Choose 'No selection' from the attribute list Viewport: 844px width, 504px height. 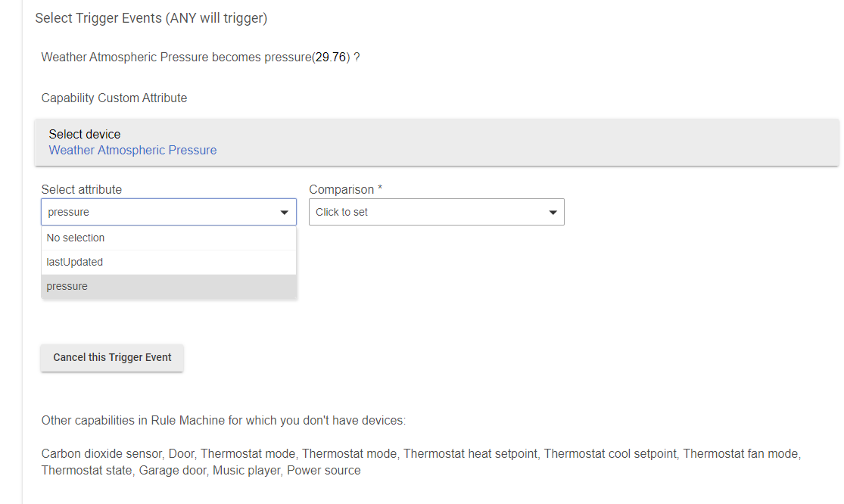[76, 238]
